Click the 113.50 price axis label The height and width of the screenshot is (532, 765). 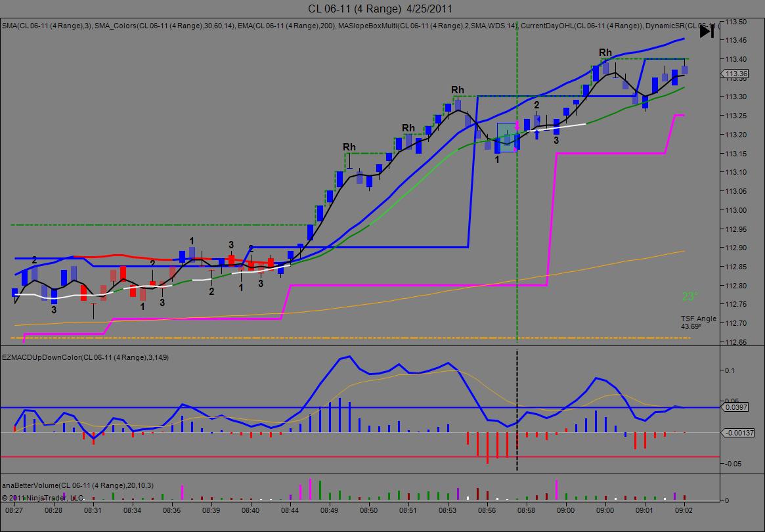[x=735, y=22]
